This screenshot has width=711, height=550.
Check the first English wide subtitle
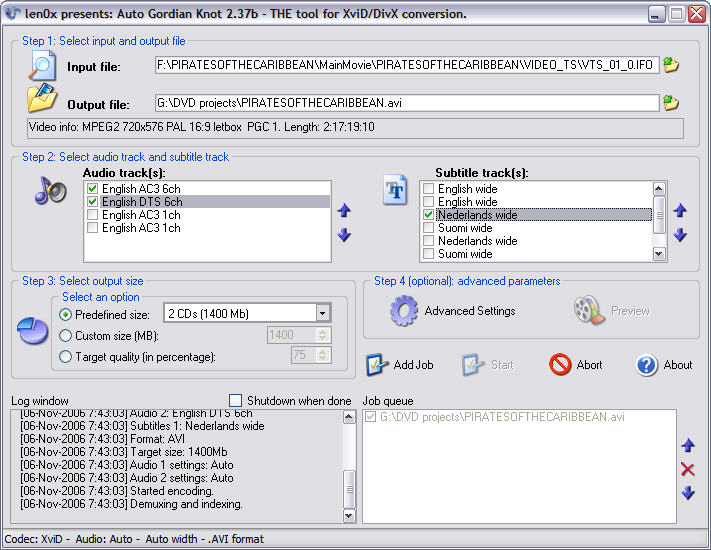[x=428, y=189]
